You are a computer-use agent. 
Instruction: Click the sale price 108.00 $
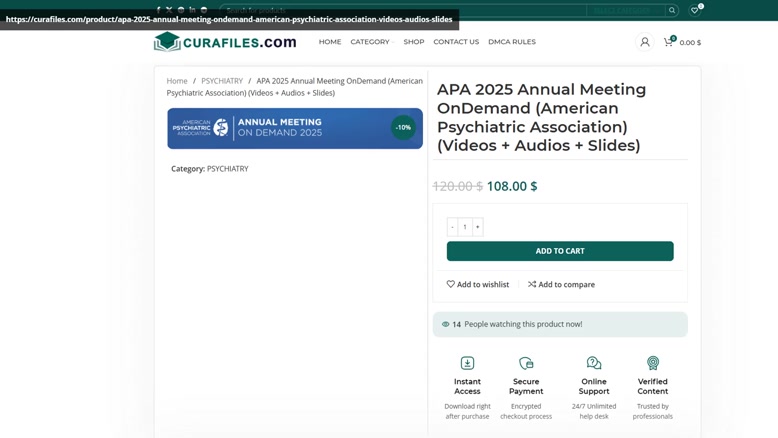click(x=512, y=186)
